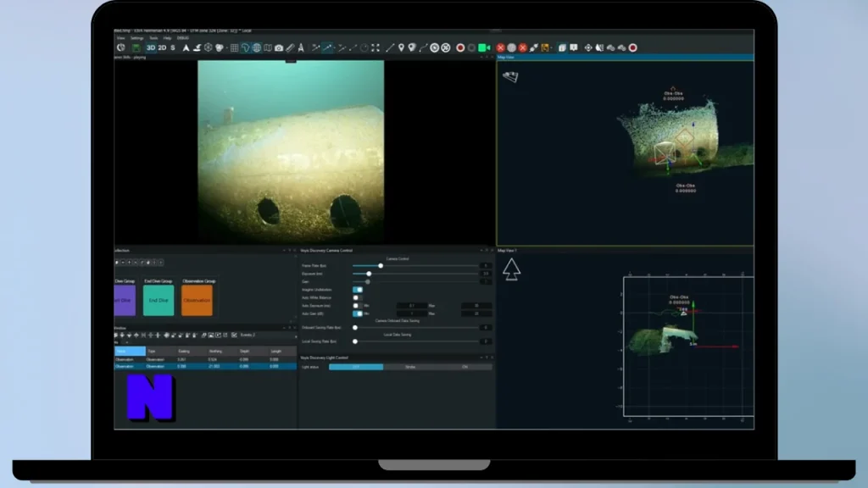
Task: Click the fullscreen expand arrows icon
Action: click(x=376, y=48)
